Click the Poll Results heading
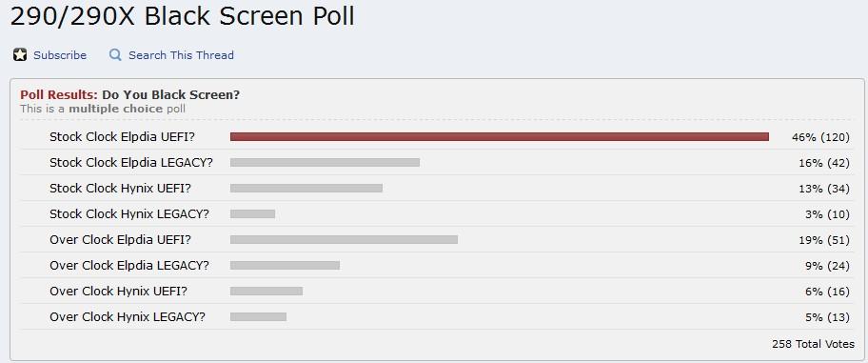868x363 pixels. click(x=130, y=94)
